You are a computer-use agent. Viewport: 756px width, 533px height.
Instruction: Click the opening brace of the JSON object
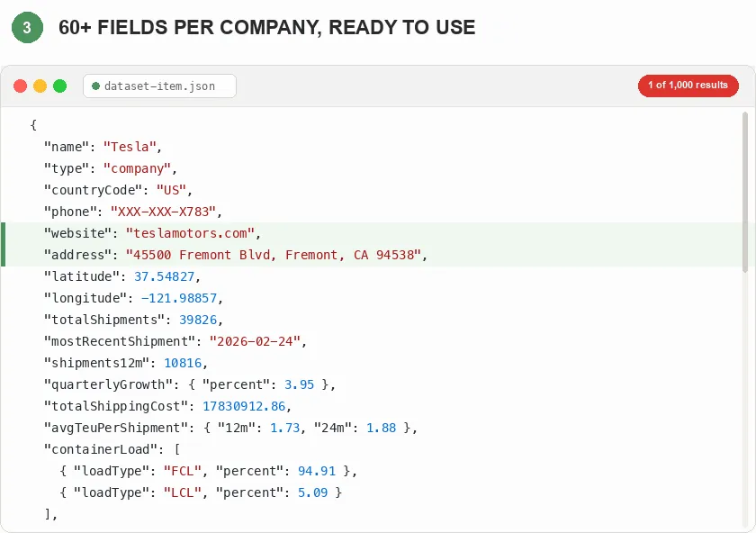coord(31,125)
